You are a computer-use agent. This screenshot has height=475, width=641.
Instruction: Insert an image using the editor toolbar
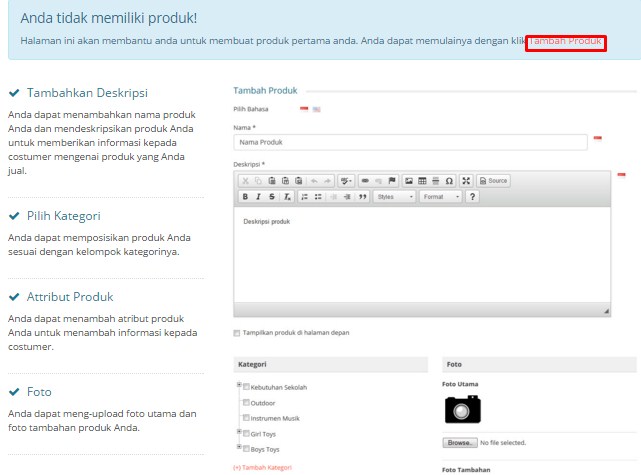click(408, 180)
